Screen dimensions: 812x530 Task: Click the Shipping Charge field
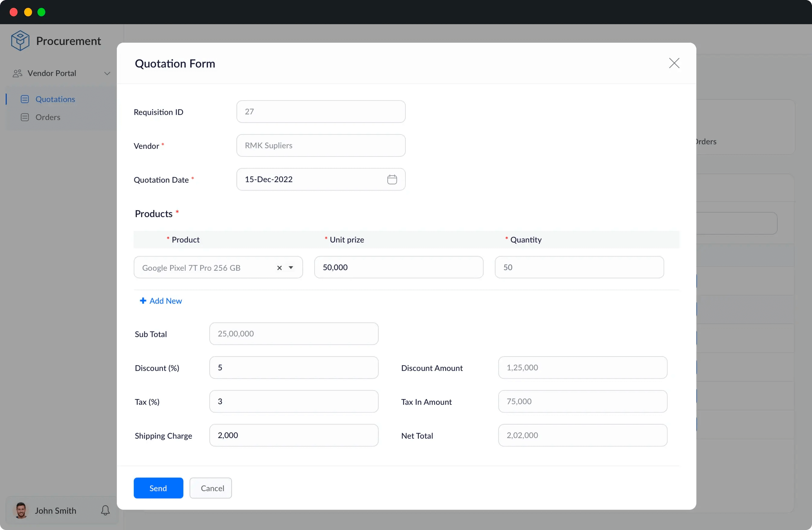pos(293,435)
